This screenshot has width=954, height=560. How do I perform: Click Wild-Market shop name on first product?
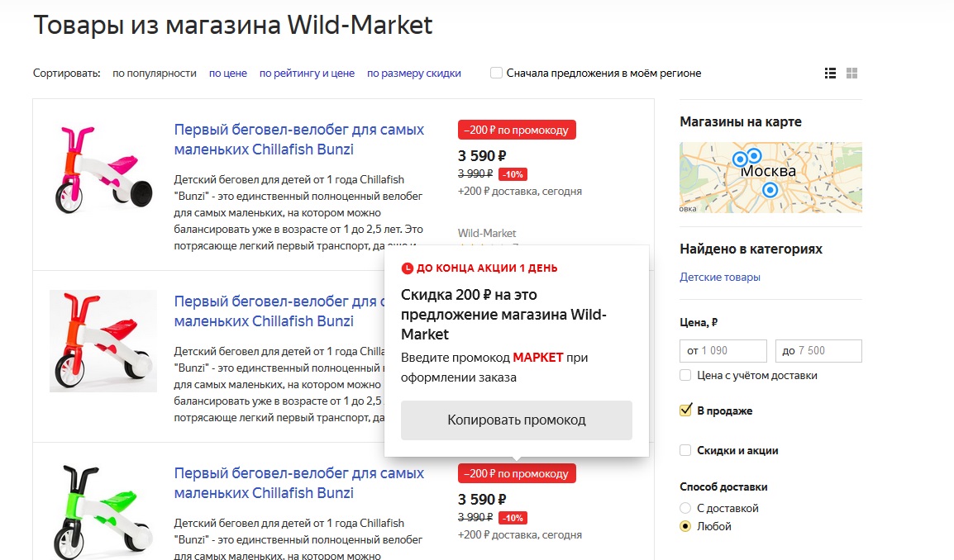(x=487, y=234)
